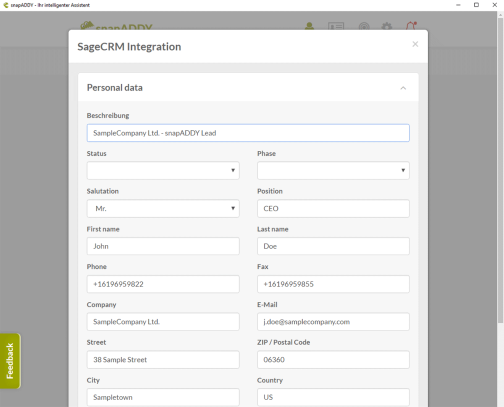Close the SageCRM Integration dialog
504x407 pixels.
(415, 44)
